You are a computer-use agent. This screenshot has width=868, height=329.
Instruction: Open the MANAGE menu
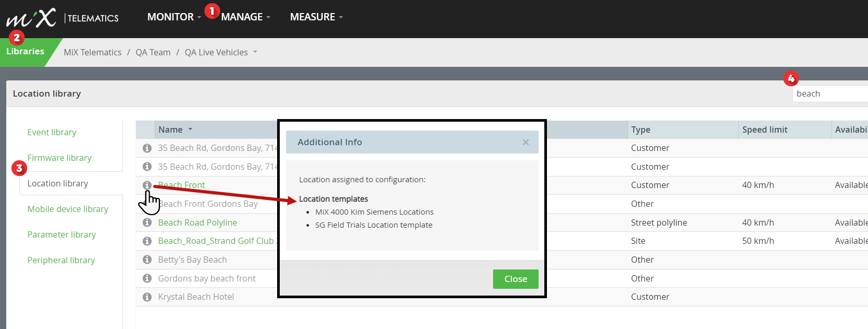click(x=246, y=17)
